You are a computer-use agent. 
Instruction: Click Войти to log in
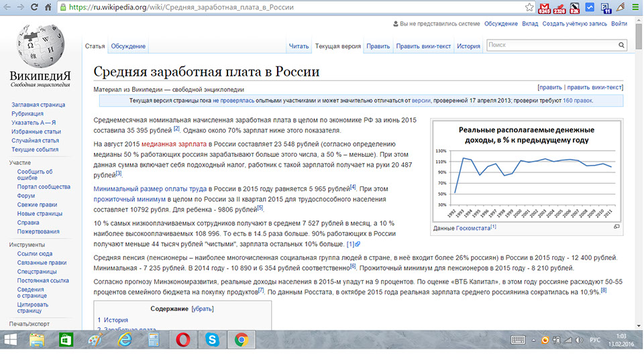tap(619, 24)
